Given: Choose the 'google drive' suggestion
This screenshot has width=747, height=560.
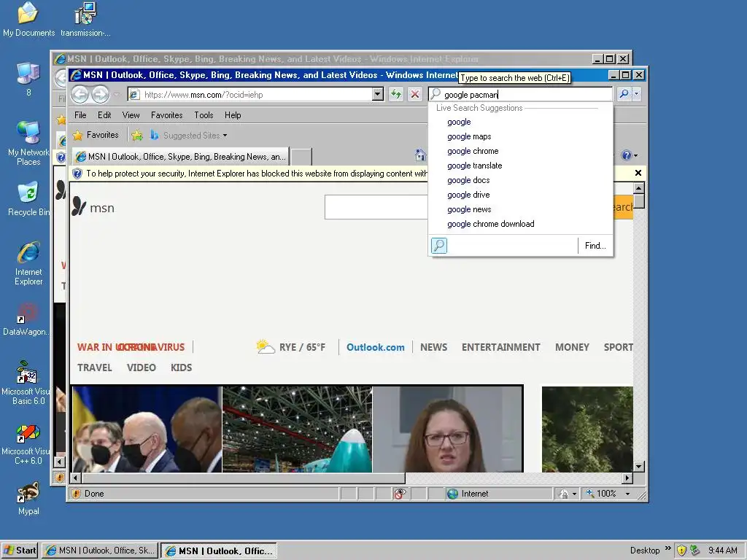Looking at the screenshot, I should pyautogui.click(x=468, y=195).
